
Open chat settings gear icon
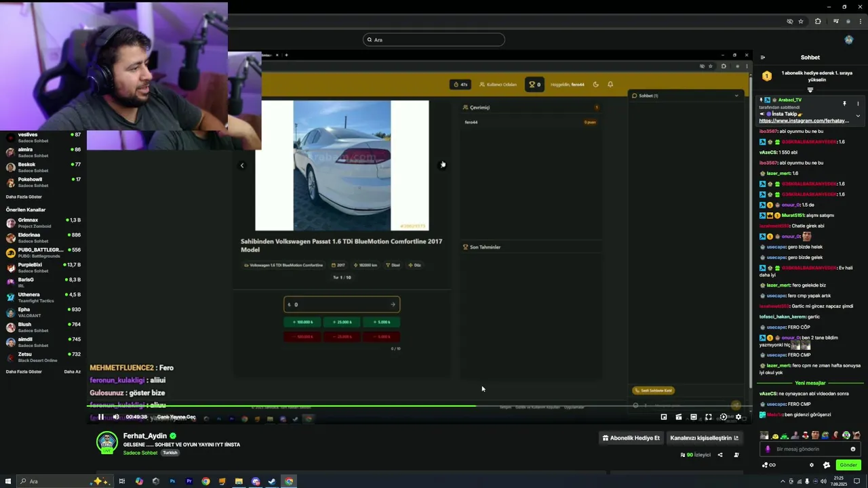click(x=812, y=465)
